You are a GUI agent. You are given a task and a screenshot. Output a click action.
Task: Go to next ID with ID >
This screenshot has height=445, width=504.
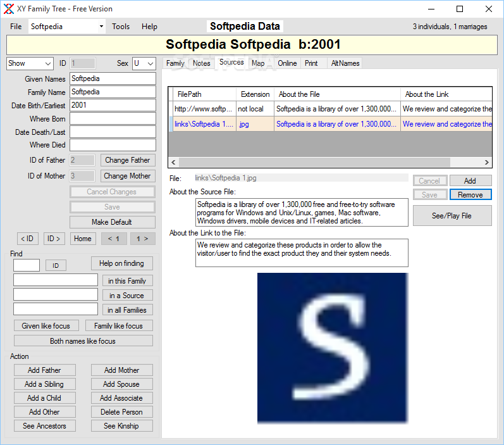pos(54,239)
